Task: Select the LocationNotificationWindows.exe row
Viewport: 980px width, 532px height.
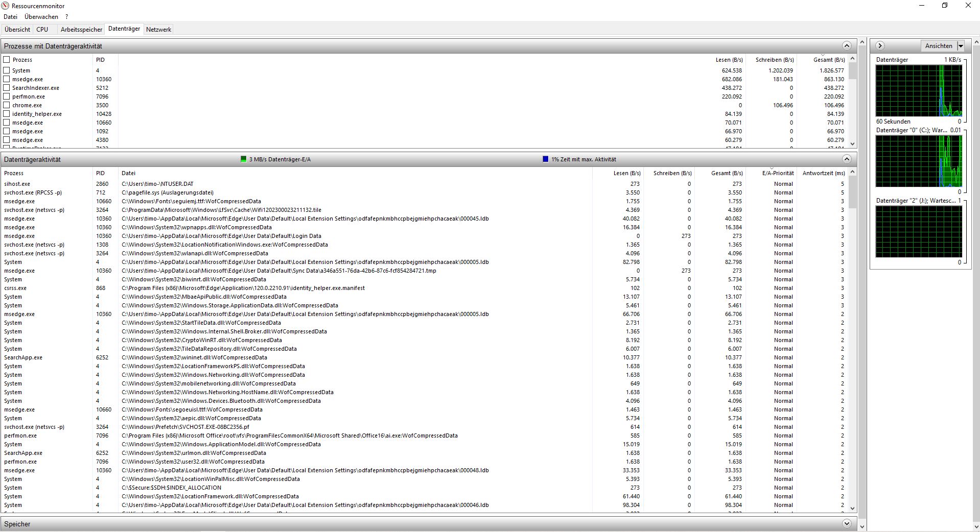Action: click(424, 245)
